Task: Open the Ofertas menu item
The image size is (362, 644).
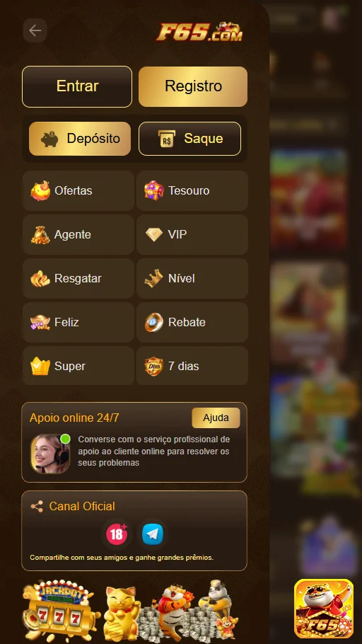Action: [x=78, y=190]
